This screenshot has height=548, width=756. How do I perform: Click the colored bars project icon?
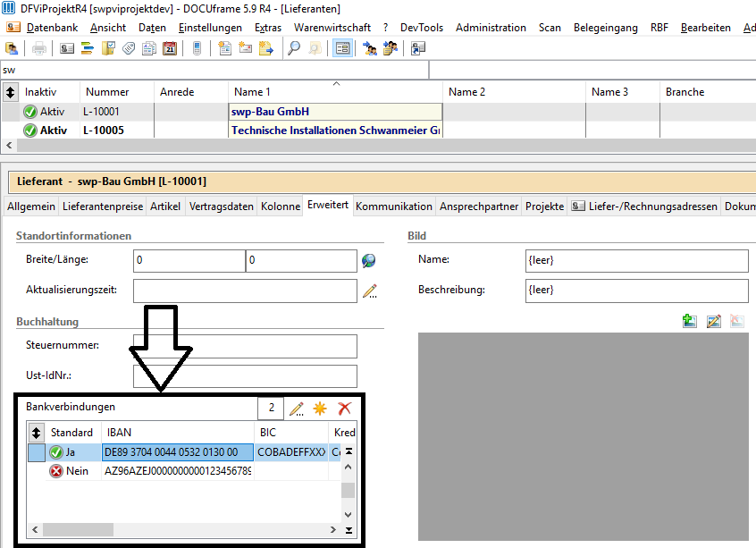click(x=88, y=48)
